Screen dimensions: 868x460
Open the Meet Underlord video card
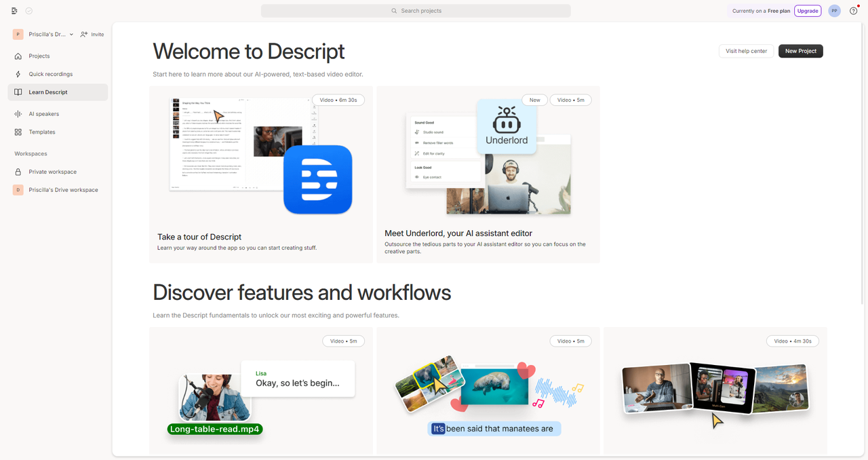click(x=488, y=174)
